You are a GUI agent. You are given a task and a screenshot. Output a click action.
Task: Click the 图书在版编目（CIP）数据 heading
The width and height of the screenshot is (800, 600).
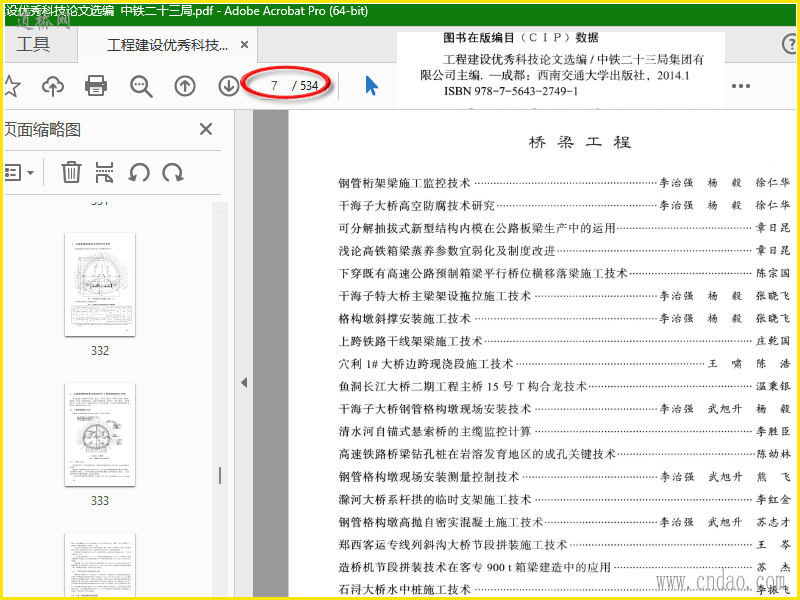(521, 38)
